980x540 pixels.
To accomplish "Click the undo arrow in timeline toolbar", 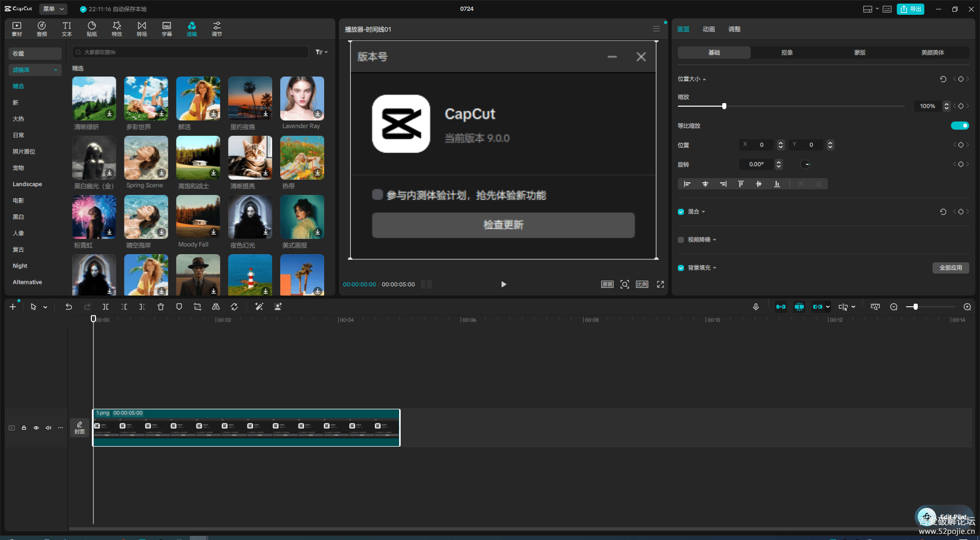I will 69,307.
